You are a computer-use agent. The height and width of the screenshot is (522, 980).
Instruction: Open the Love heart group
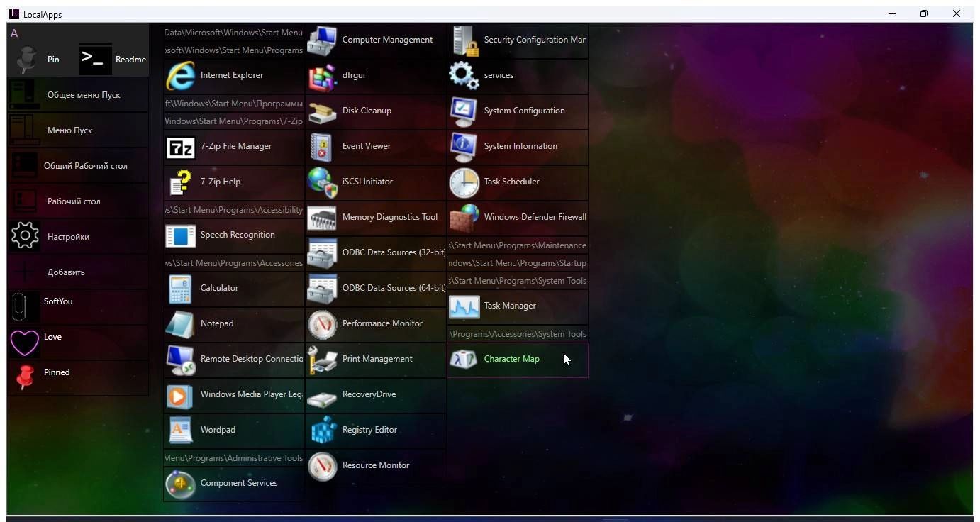(x=78, y=342)
